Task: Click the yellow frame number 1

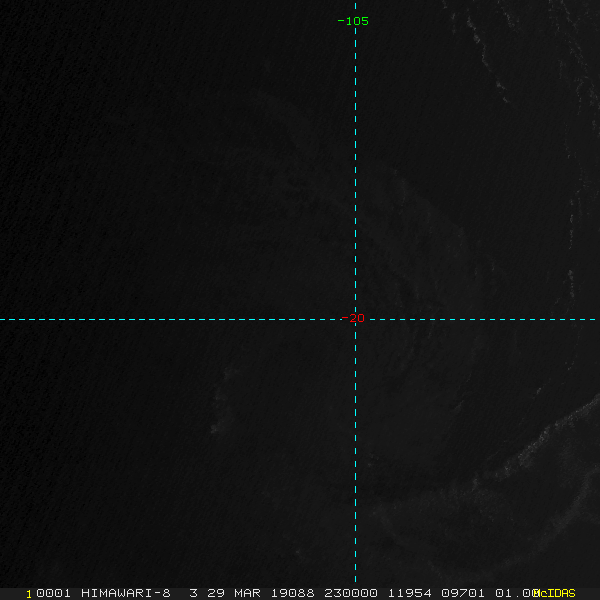Action: pos(29,594)
